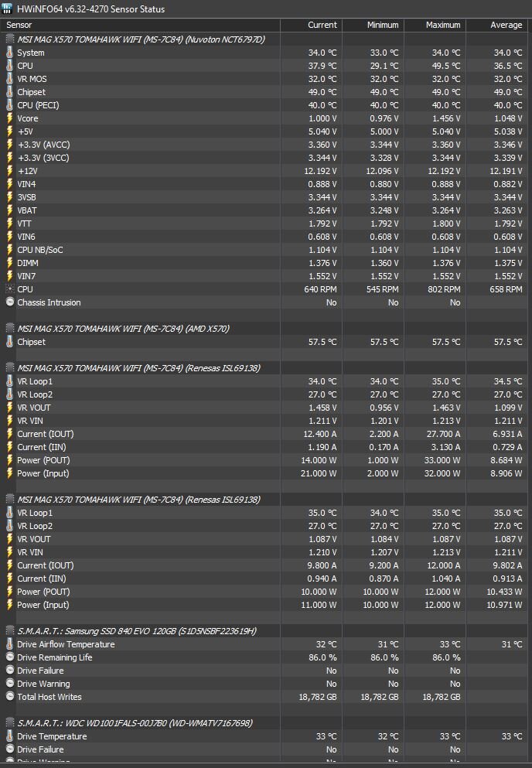Select the VIN4 sensor row label
Image resolution: width=532 pixels, height=768 pixels.
pos(26,184)
